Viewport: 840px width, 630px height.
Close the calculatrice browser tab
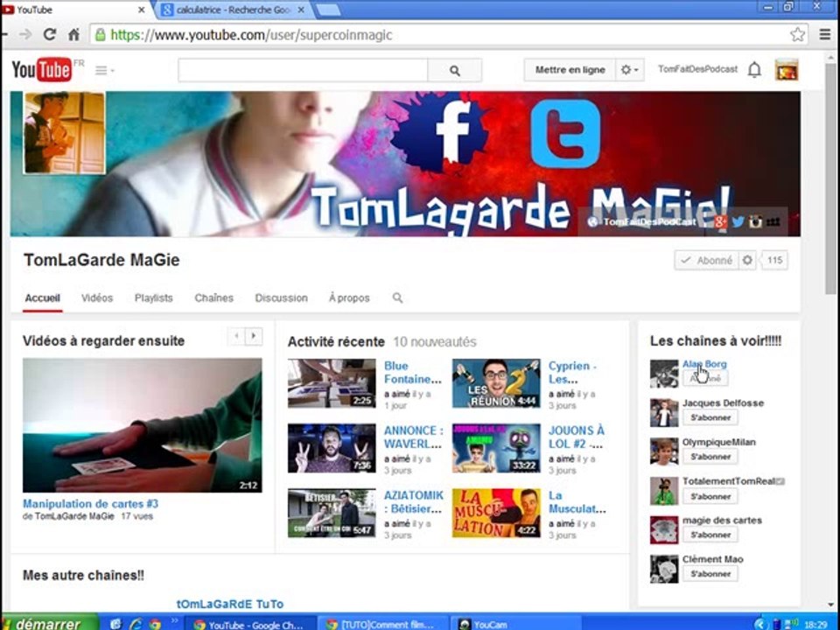click(301, 10)
